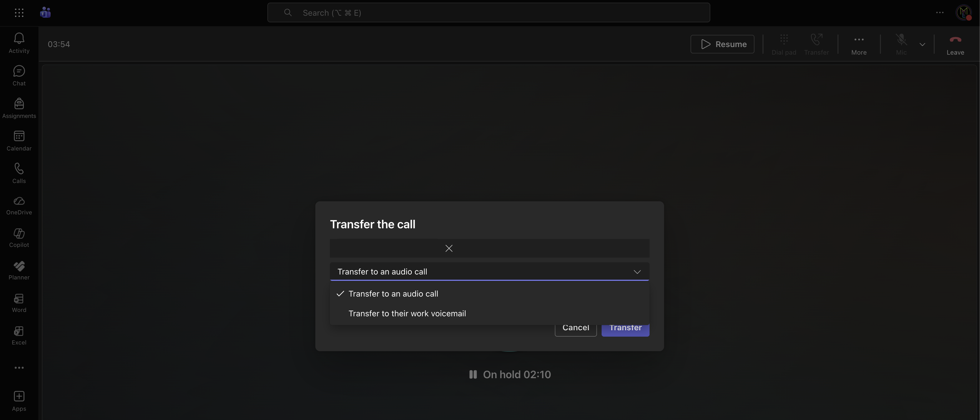980x420 pixels.
Task: Click the Teams logo icon
Action: pos(45,12)
